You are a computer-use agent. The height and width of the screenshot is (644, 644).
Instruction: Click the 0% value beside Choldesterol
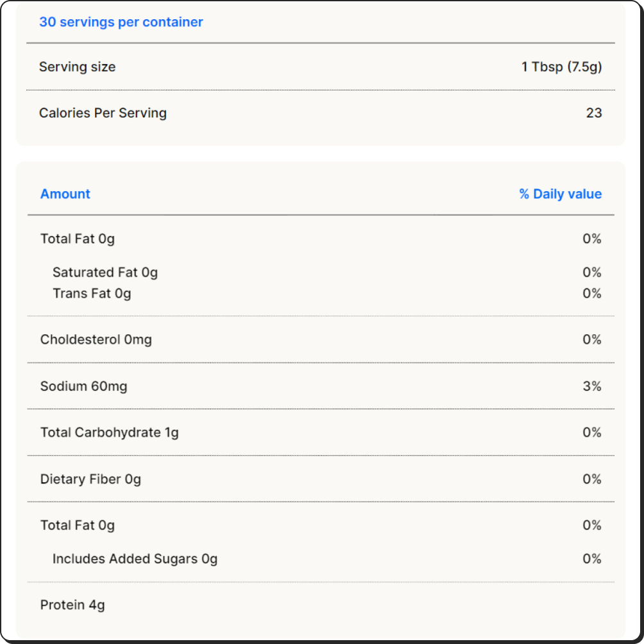(592, 339)
